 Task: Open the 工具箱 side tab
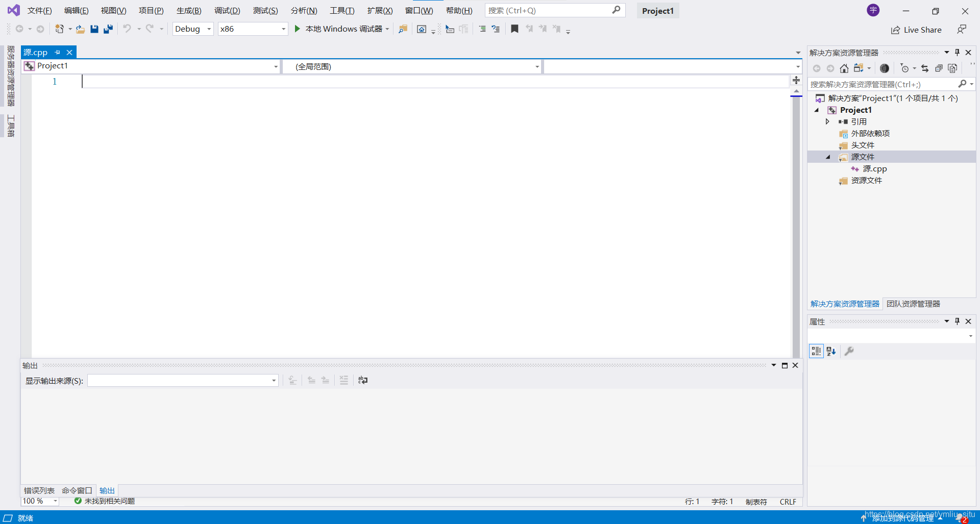[11, 126]
